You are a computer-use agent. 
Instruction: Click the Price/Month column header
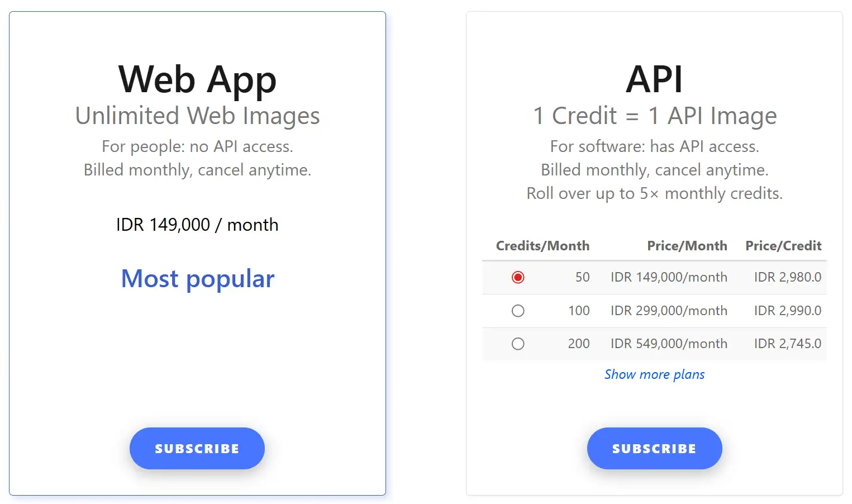(687, 246)
